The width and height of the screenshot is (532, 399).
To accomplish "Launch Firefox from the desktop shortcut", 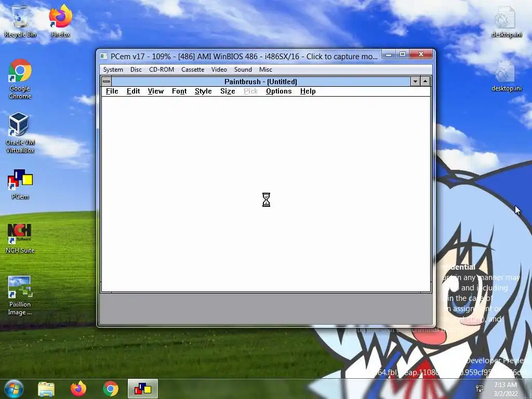I will (60, 21).
